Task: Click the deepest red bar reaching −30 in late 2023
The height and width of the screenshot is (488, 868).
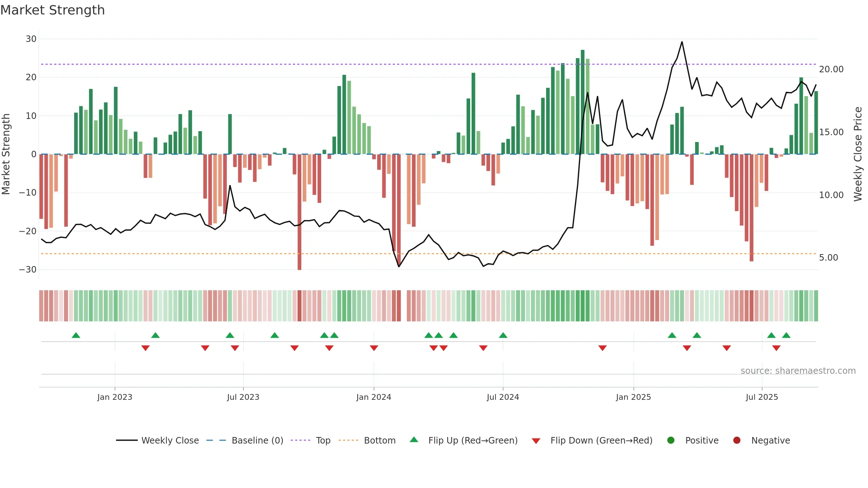Action: coord(299,212)
